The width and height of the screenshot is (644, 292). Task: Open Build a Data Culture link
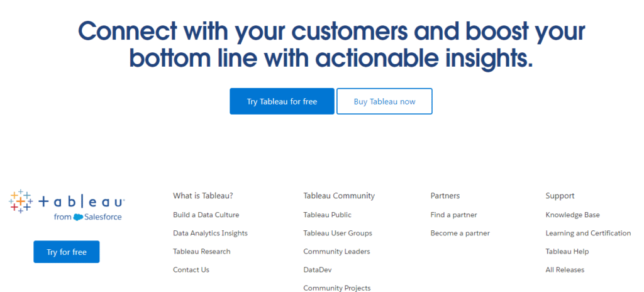(x=206, y=215)
